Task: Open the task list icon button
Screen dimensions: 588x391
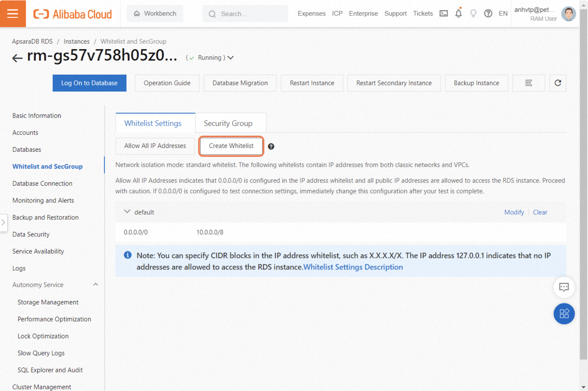Action: point(529,83)
